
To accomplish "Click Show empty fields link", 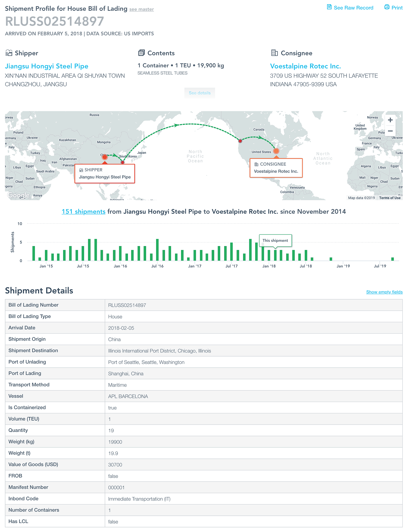I will point(384,292).
